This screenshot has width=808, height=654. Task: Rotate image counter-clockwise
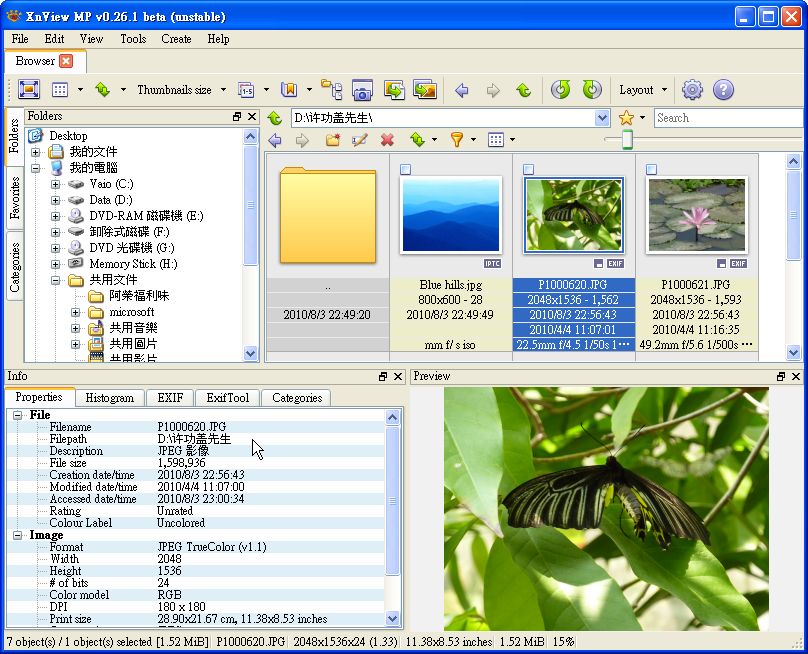(x=561, y=90)
